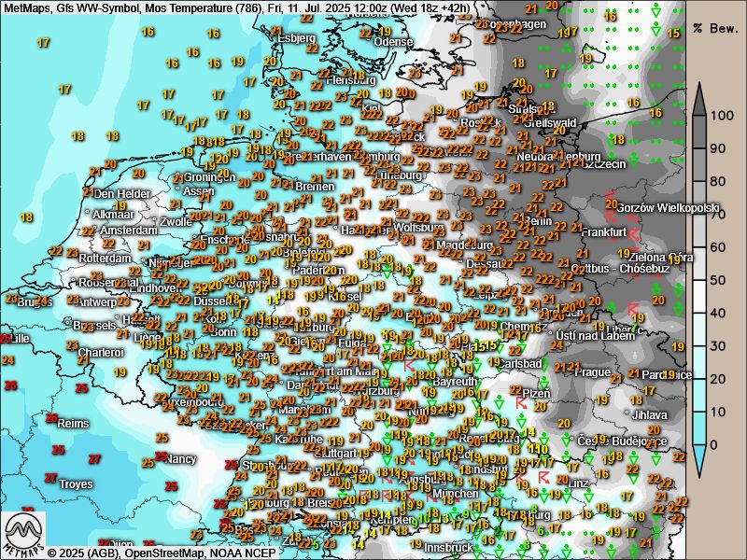Click the 100 value on the color scale
The width and height of the screenshot is (747, 560).
click(719, 116)
